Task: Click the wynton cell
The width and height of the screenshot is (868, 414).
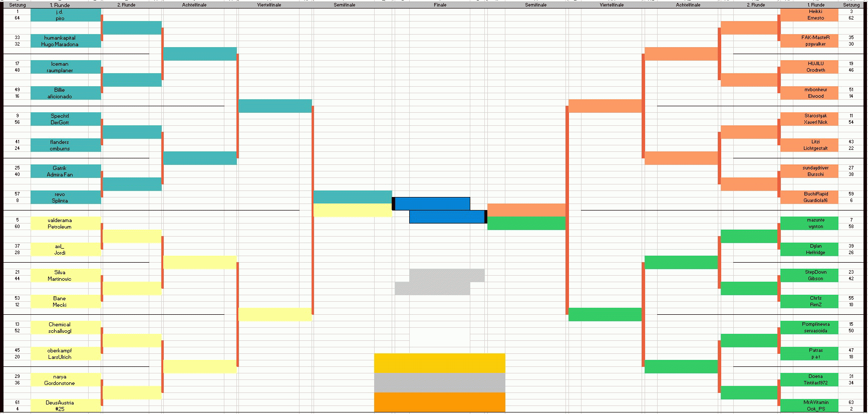Action: (x=809, y=227)
